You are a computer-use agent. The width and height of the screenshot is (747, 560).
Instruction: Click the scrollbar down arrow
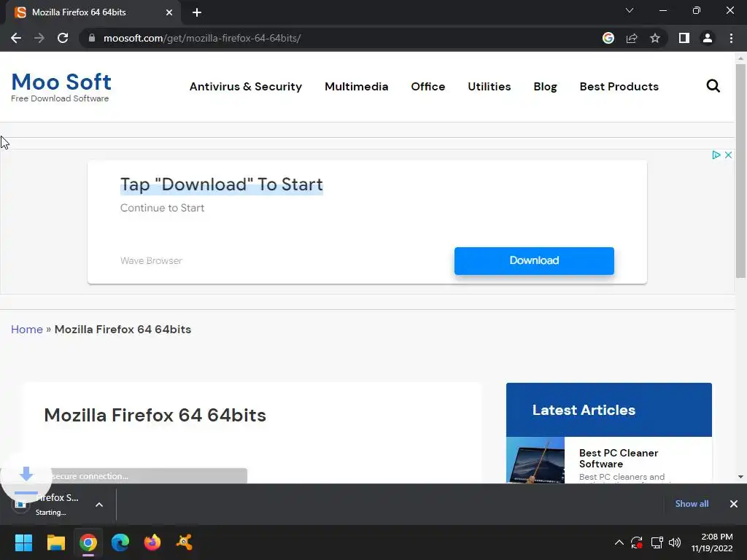click(x=740, y=477)
